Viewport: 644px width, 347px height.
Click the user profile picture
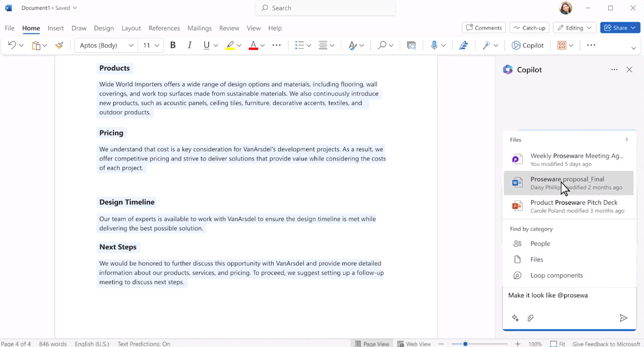coord(566,8)
